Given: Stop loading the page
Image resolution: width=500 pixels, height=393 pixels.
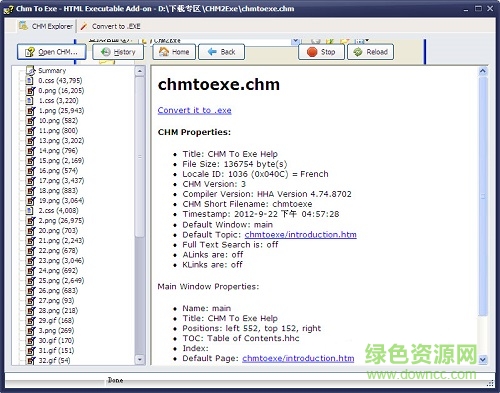Looking at the screenshot, I should [x=321, y=52].
